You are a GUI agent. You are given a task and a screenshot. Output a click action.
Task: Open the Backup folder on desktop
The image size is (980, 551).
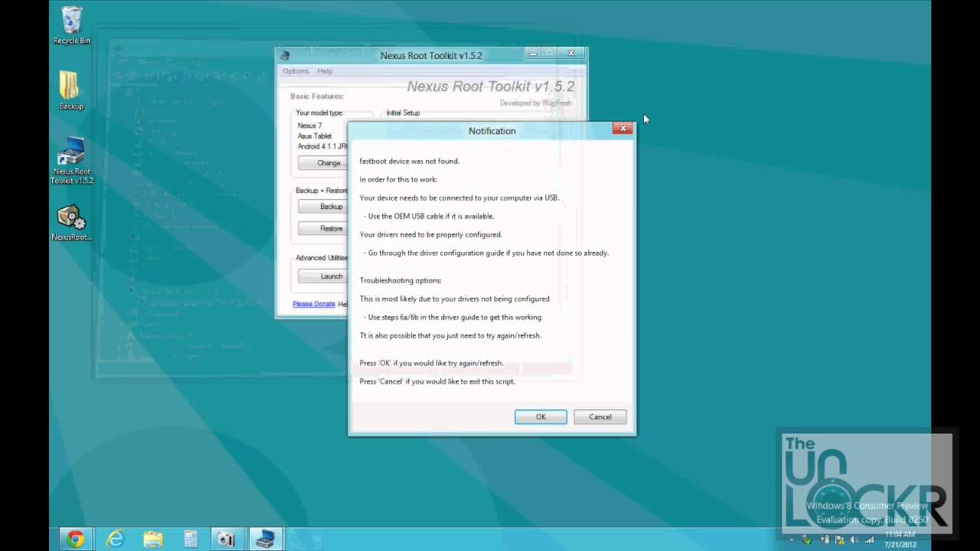click(x=71, y=90)
